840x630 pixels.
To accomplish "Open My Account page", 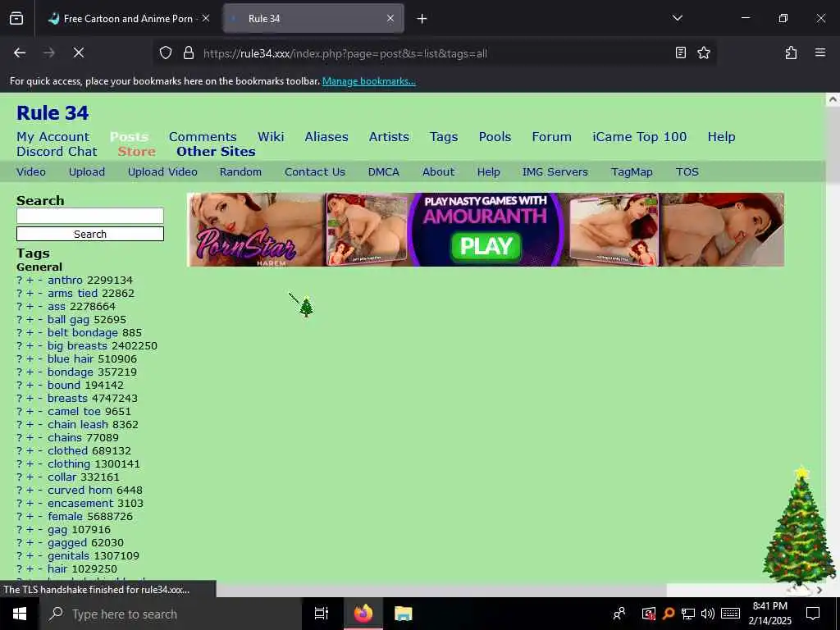I will coord(53,137).
